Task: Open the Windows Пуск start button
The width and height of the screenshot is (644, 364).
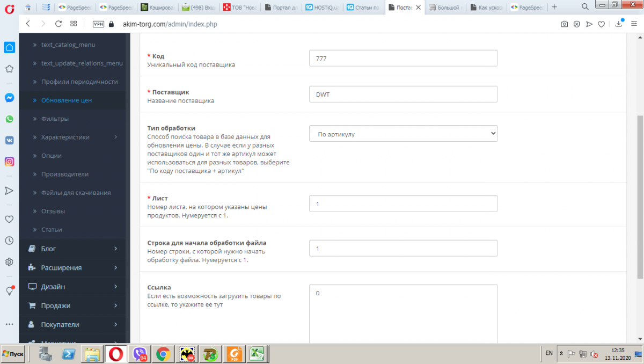Action: coord(13,354)
